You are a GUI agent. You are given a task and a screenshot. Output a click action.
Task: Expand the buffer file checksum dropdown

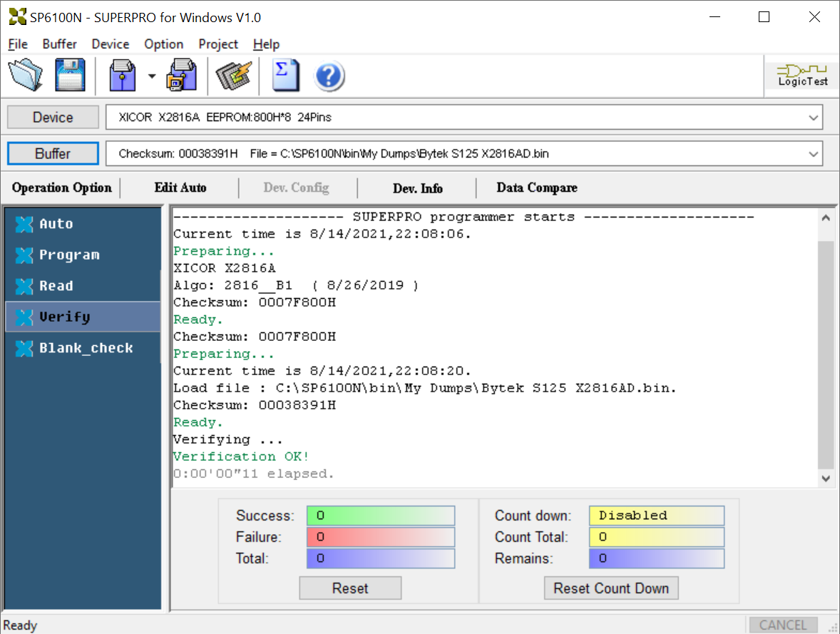click(813, 154)
